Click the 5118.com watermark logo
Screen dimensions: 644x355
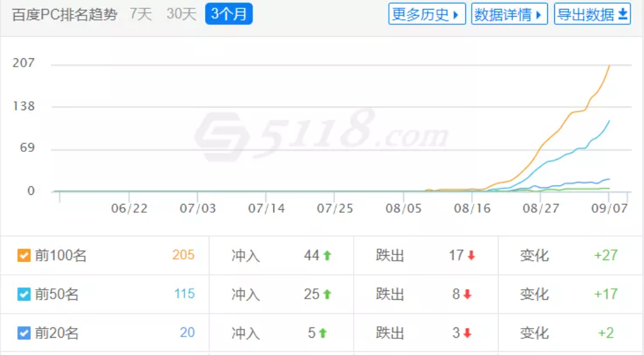(x=322, y=133)
